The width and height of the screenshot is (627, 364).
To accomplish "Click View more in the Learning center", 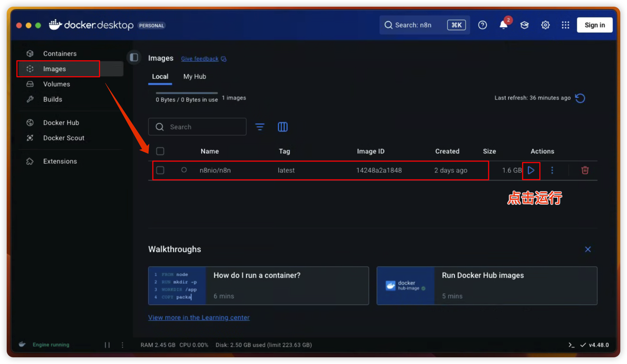I will pyautogui.click(x=199, y=318).
